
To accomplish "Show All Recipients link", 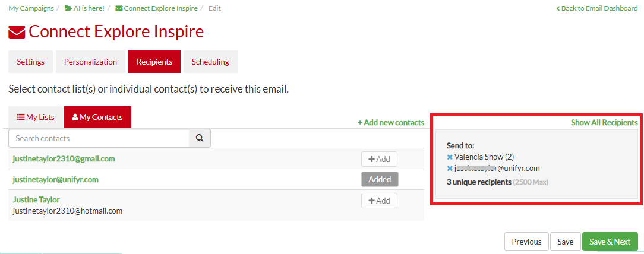I will point(604,123).
